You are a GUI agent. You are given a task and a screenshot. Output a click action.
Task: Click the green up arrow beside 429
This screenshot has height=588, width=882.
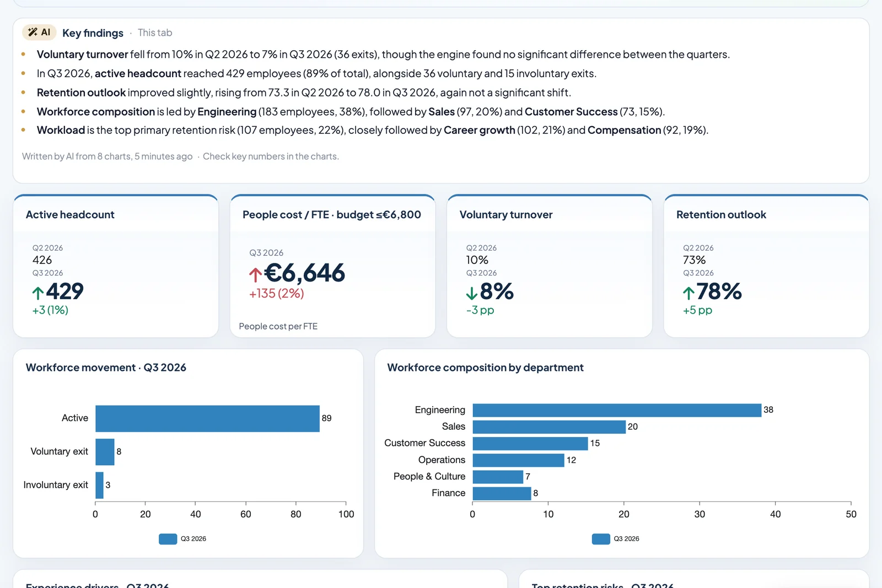coord(37,293)
